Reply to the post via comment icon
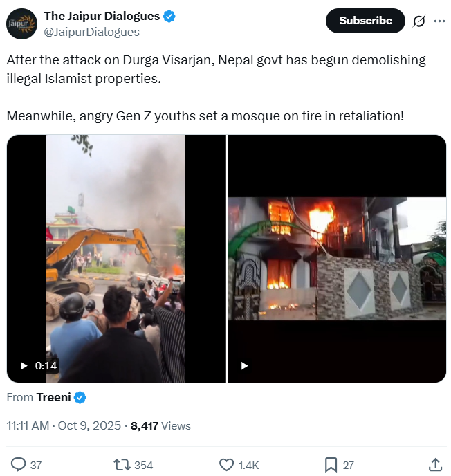Screen dimensions: 451x476 click(19, 465)
